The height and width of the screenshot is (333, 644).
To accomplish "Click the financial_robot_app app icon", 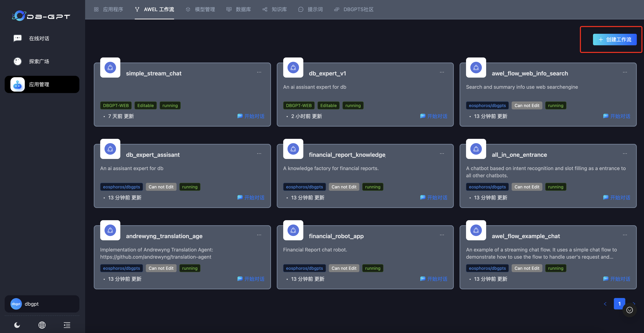I will point(293,230).
